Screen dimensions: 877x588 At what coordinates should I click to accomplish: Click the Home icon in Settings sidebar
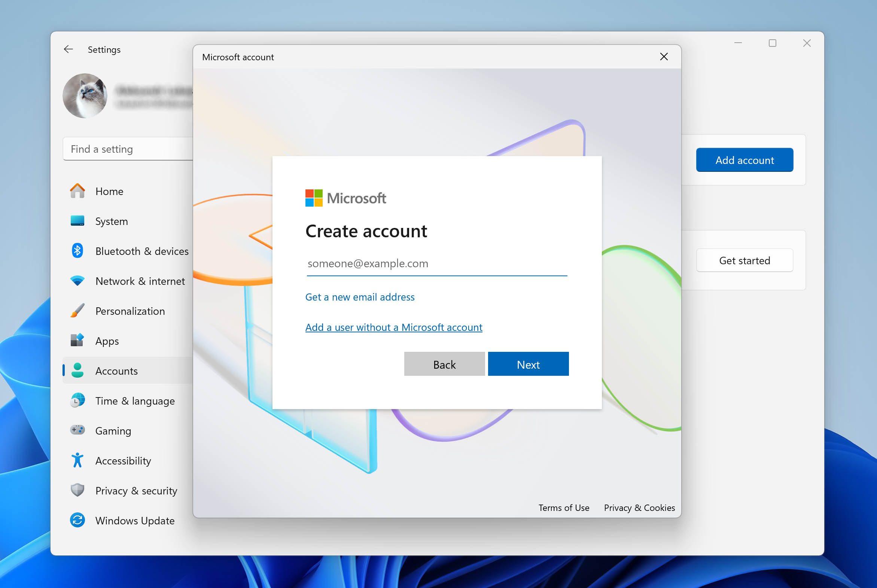pos(77,191)
